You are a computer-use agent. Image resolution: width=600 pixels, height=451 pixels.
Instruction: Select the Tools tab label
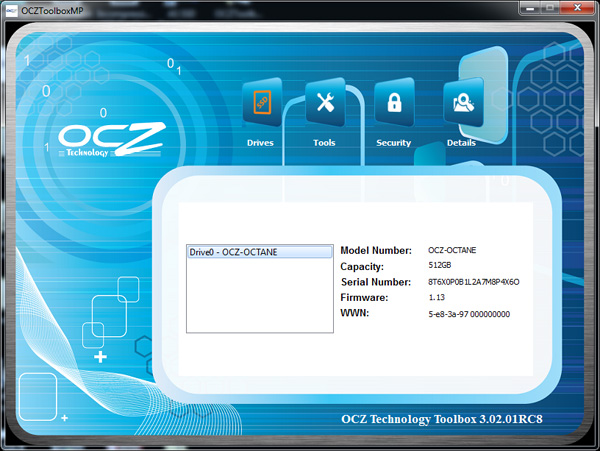click(x=324, y=143)
